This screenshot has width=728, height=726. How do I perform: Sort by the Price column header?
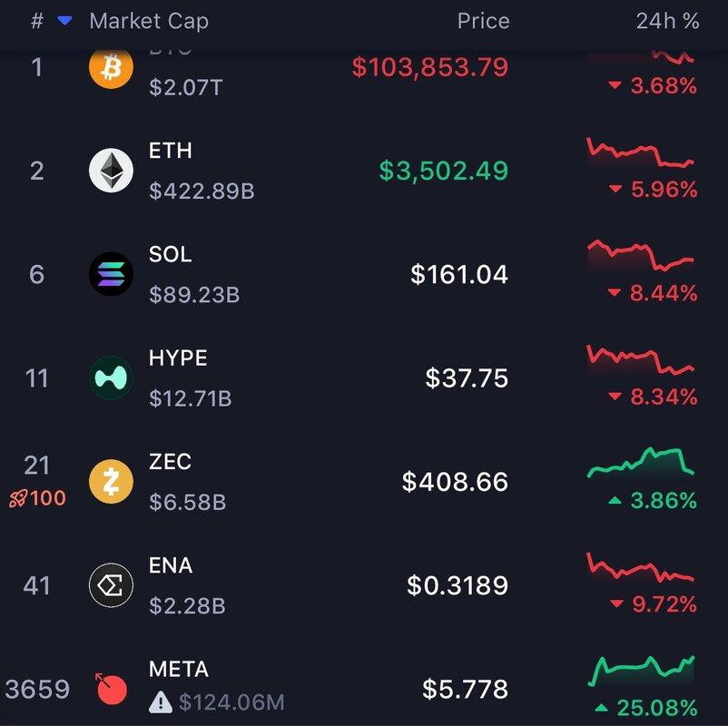[x=483, y=21]
